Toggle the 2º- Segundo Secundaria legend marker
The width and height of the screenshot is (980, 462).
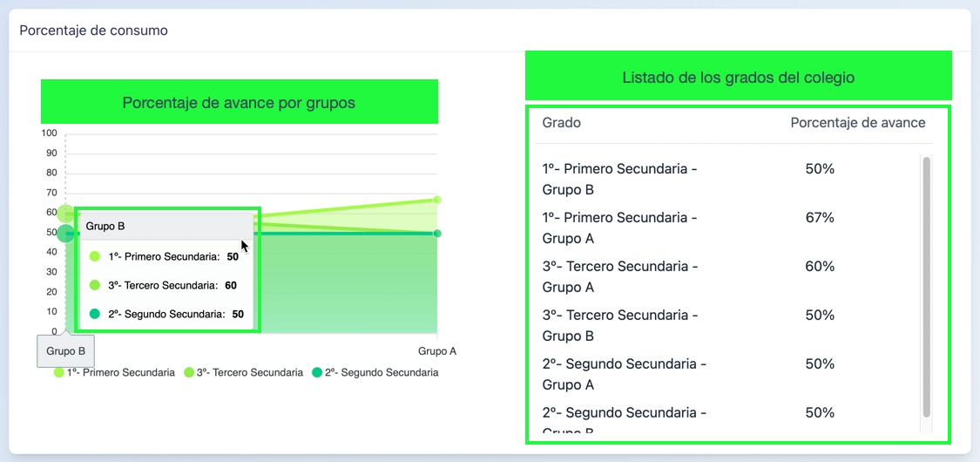coord(318,372)
